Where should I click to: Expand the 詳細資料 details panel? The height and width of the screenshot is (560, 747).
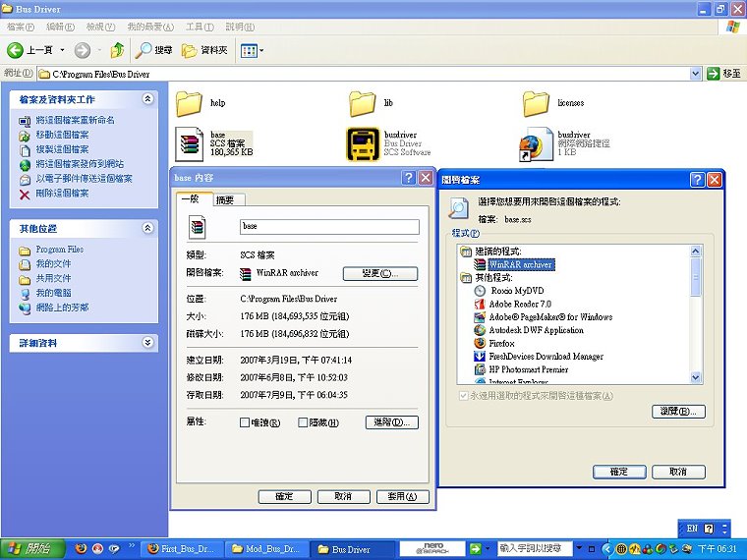147,343
